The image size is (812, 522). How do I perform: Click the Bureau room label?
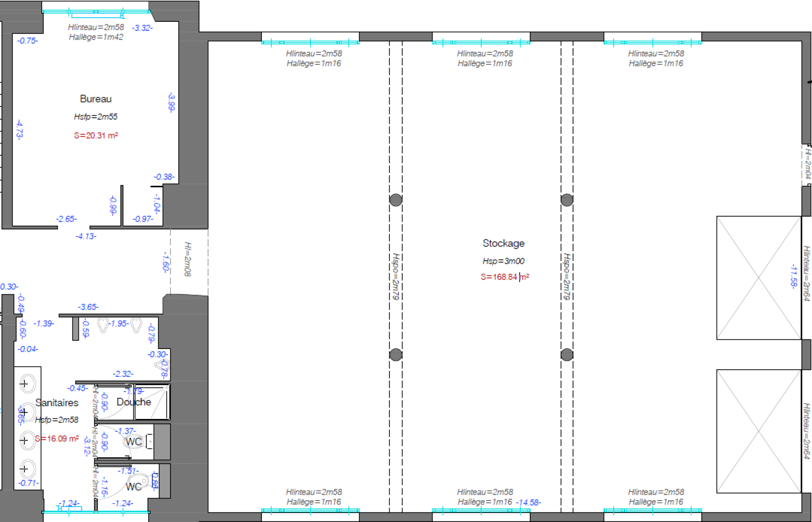coord(95,99)
